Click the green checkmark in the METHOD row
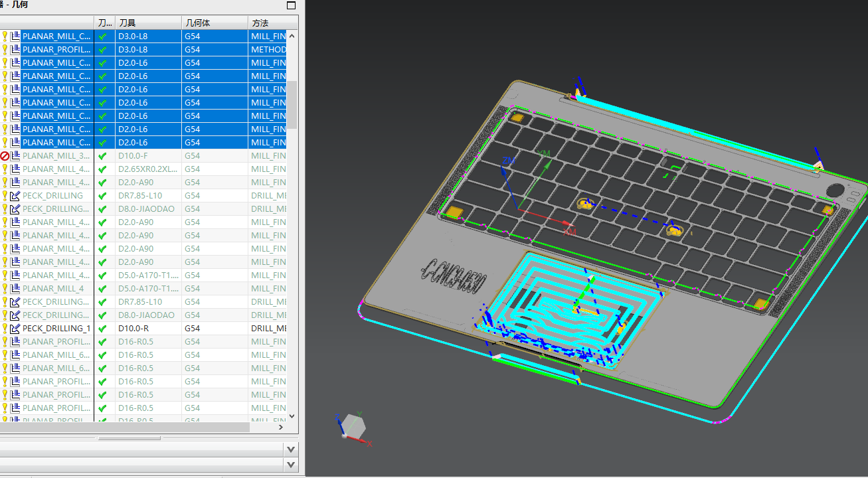Viewport: 868px width, 478px height. pos(102,50)
